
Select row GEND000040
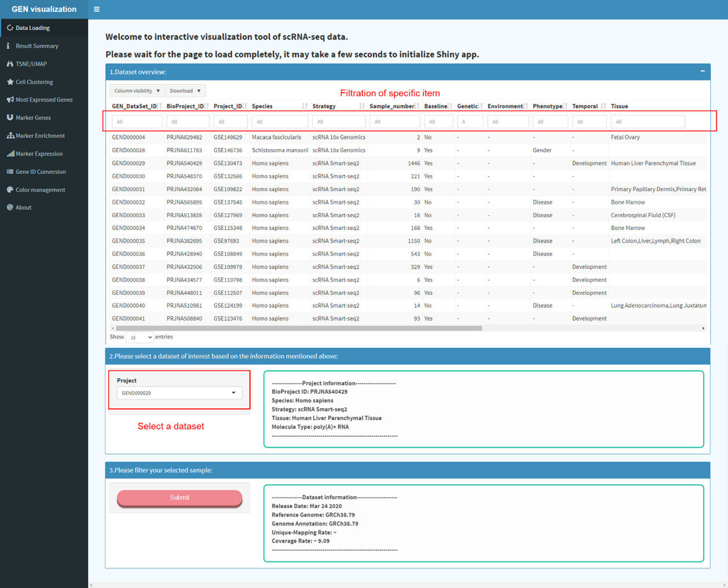[408, 305]
